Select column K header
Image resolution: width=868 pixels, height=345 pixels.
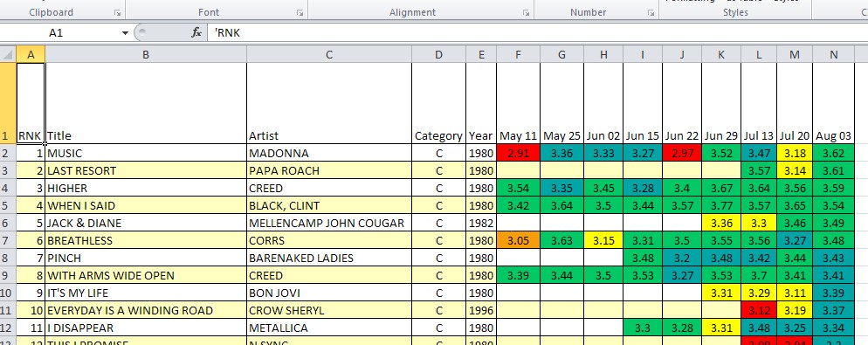pyautogui.click(x=721, y=54)
